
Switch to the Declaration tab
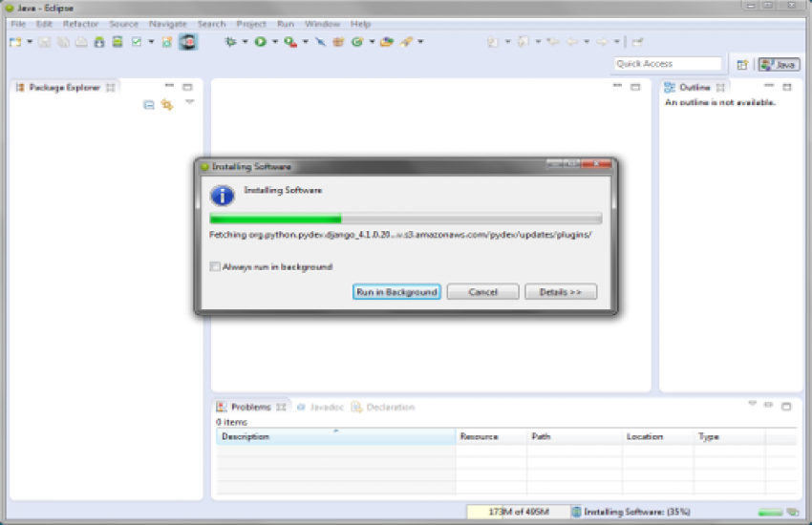pos(383,407)
